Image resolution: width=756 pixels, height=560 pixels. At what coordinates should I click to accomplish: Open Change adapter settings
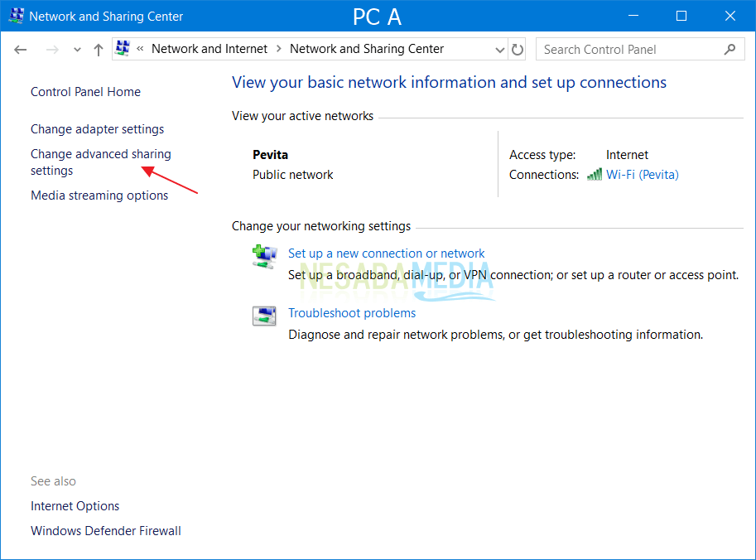pos(97,128)
